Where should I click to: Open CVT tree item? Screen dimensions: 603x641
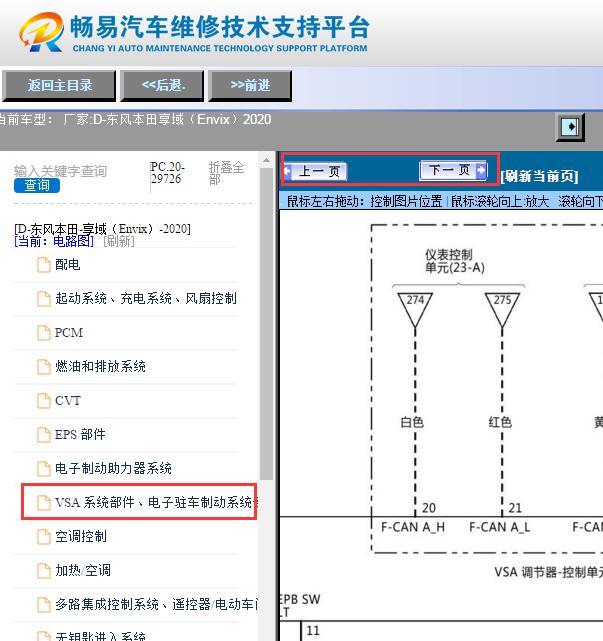point(67,401)
